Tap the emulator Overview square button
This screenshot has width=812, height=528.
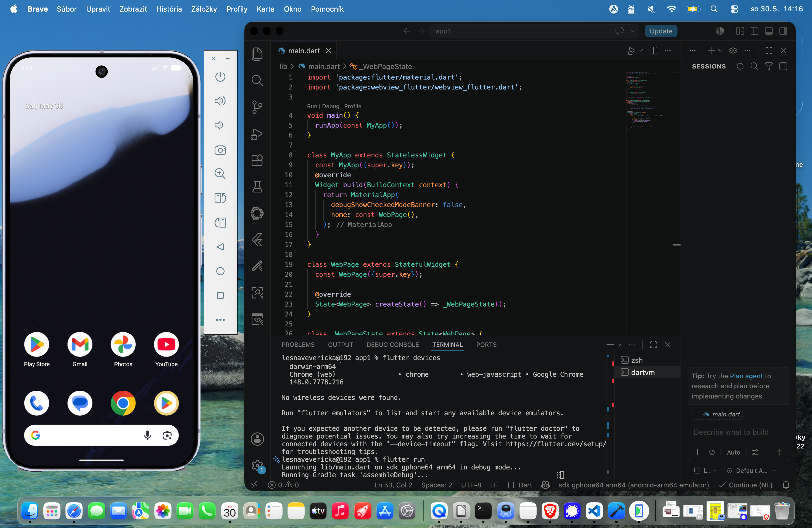(x=220, y=295)
